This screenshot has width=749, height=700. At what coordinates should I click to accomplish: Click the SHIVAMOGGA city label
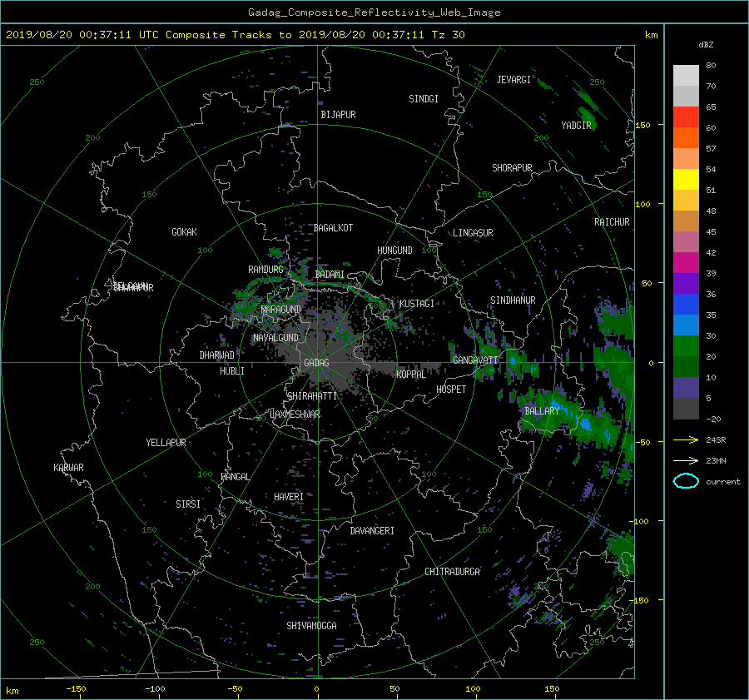click(x=311, y=626)
